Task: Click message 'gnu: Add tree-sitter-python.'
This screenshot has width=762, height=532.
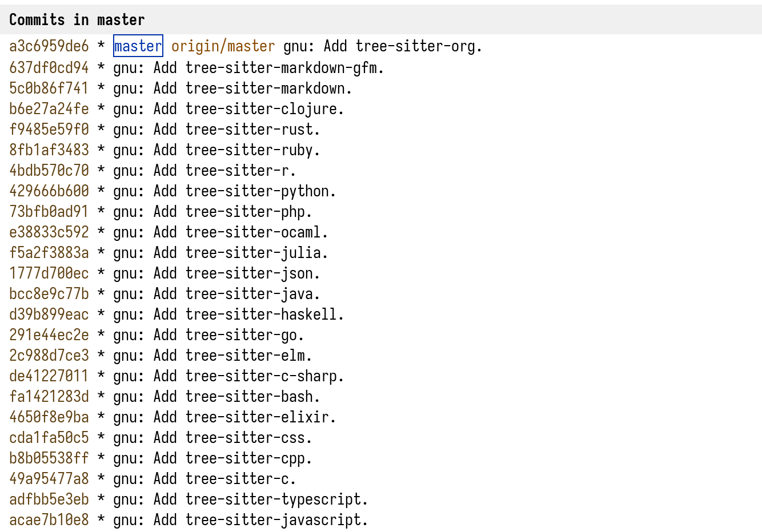Action: 224,191
